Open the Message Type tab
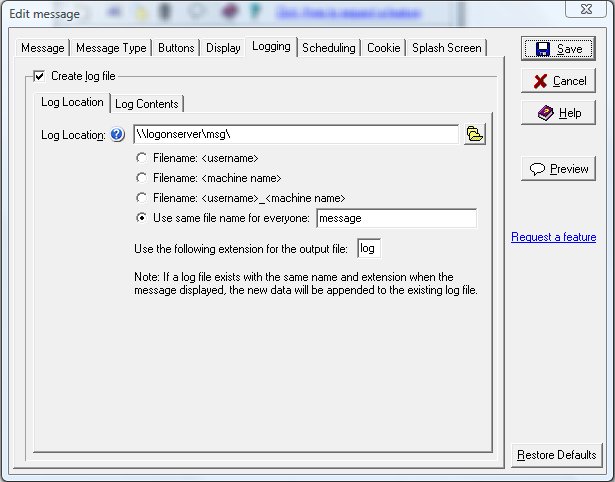The width and height of the screenshot is (615, 482). [111, 48]
